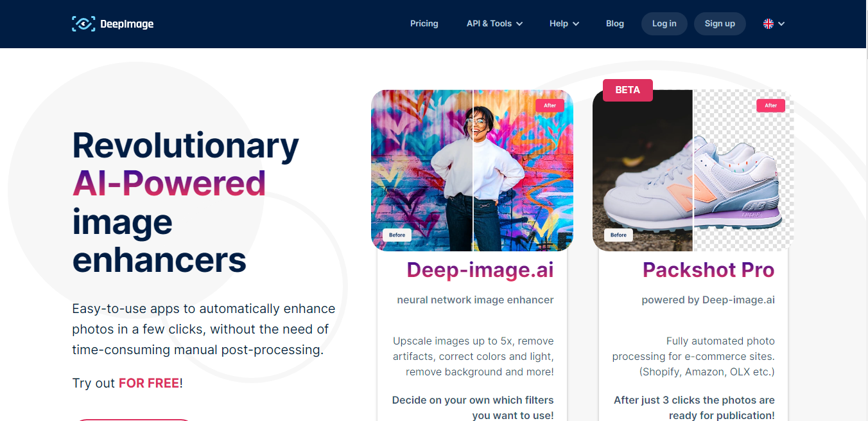
Task: Click the sneaker before/after image
Action: click(x=693, y=170)
